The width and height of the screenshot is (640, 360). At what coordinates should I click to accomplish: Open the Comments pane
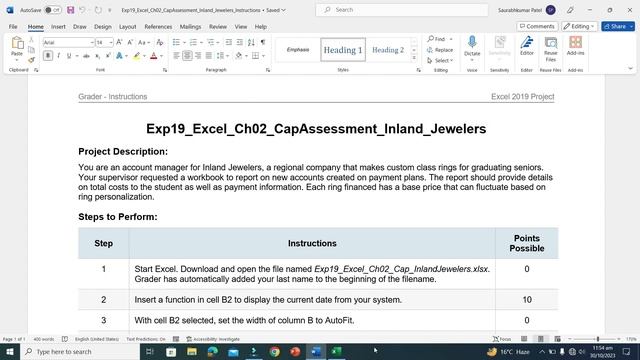[x=537, y=26]
